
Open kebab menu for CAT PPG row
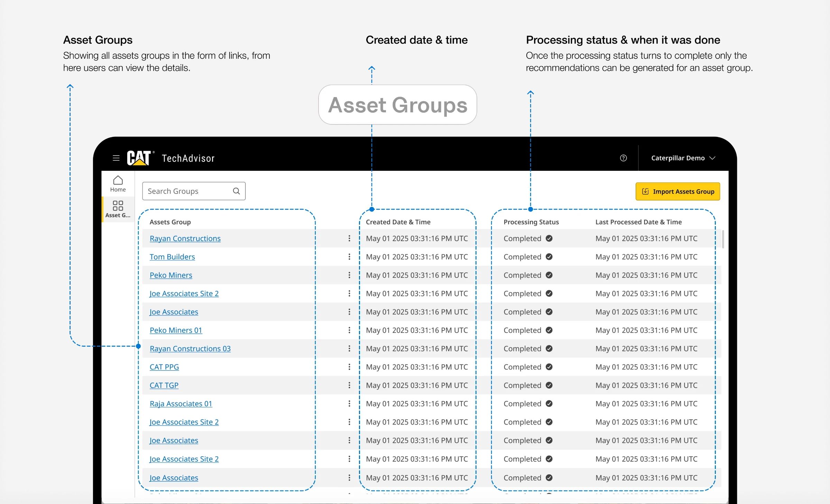pyautogui.click(x=349, y=367)
